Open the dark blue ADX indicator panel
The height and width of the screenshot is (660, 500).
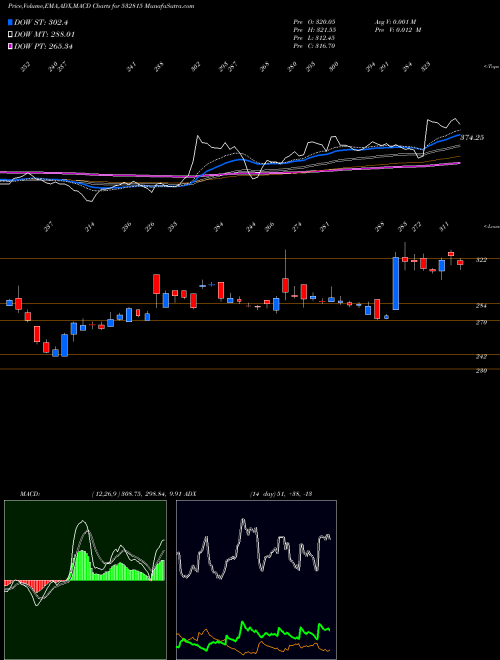click(256, 580)
